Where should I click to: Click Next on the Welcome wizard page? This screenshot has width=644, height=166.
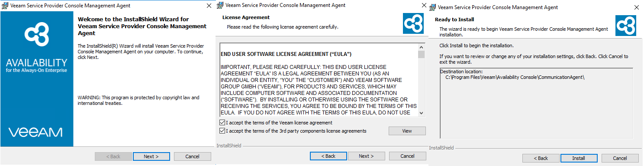click(x=151, y=156)
